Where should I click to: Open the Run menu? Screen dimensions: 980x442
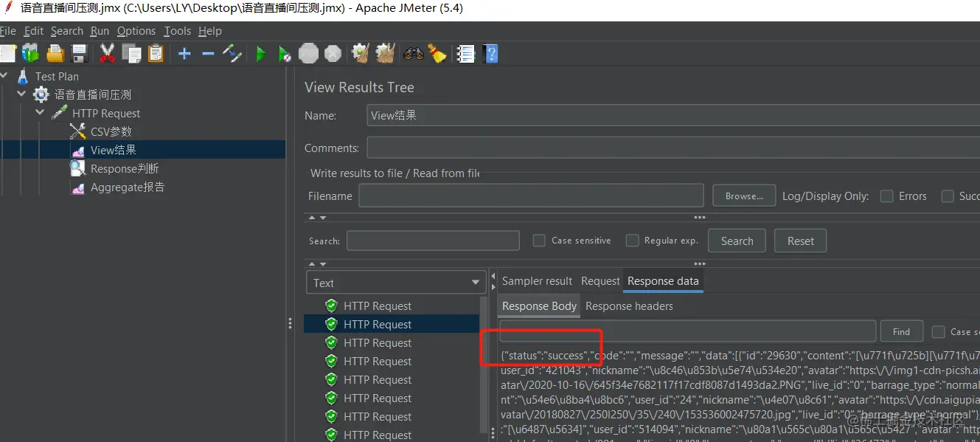tap(100, 31)
